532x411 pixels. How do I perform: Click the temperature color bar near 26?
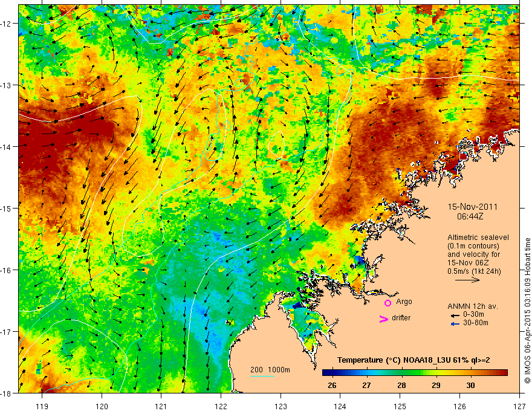(x=332, y=373)
